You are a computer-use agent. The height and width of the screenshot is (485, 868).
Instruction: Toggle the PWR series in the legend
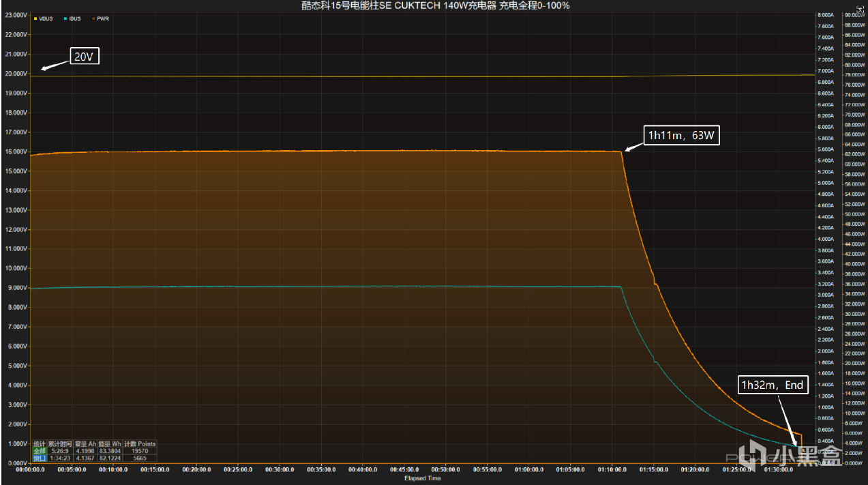tap(100, 18)
